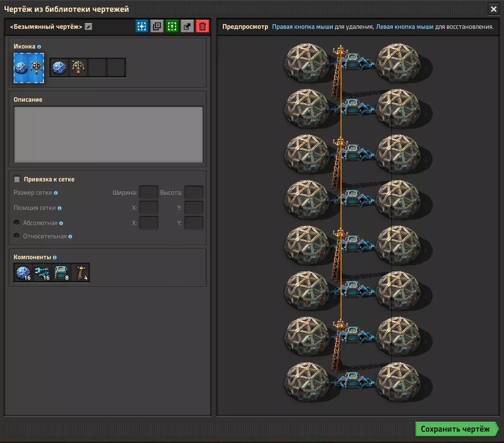
Task: Click the 'Чертёж из библиотеки чертежей' window title
Action: 66,9
